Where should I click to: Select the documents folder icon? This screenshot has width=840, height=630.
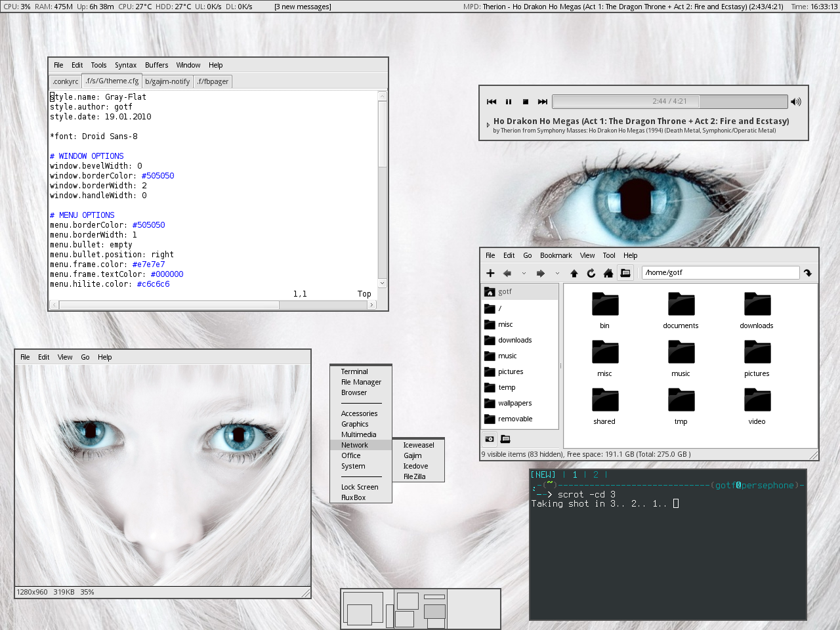coord(681,304)
